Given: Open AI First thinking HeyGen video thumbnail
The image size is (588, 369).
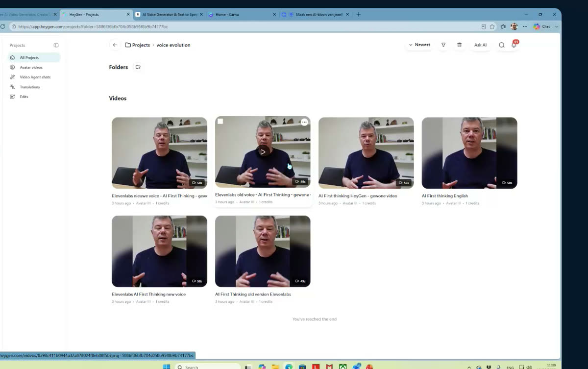Looking at the screenshot, I should pyautogui.click(x=366, y=153).
